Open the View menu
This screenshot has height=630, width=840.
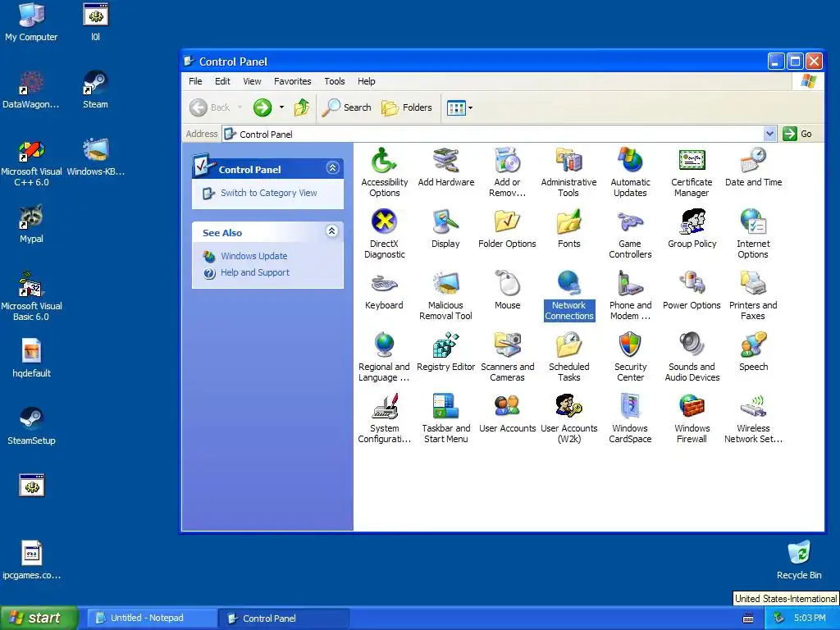pos(252,81)
